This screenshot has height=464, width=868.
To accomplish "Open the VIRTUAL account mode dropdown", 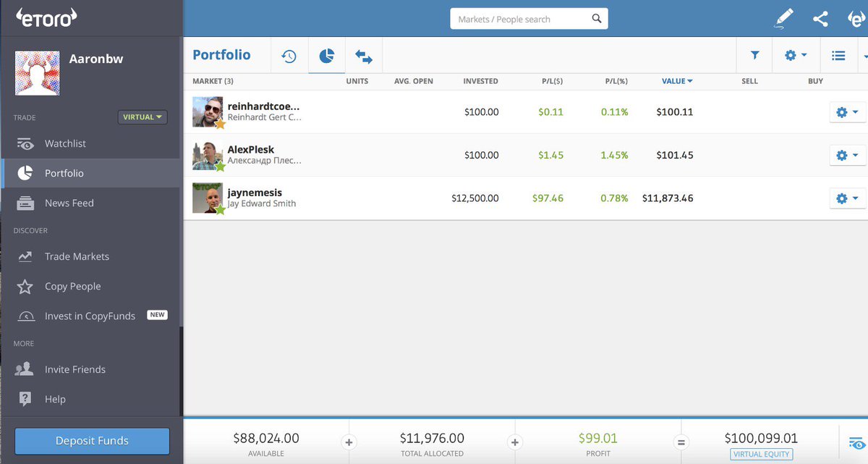I will coord(142,117).
